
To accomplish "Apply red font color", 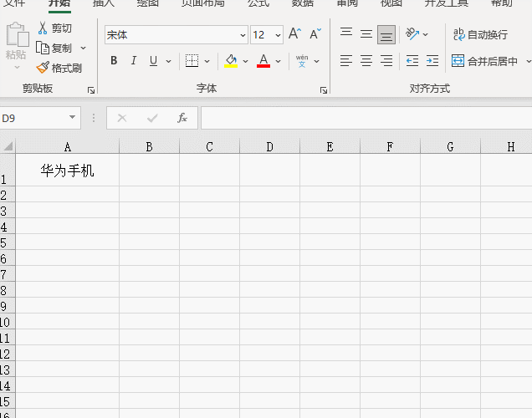I will point(263,61).
